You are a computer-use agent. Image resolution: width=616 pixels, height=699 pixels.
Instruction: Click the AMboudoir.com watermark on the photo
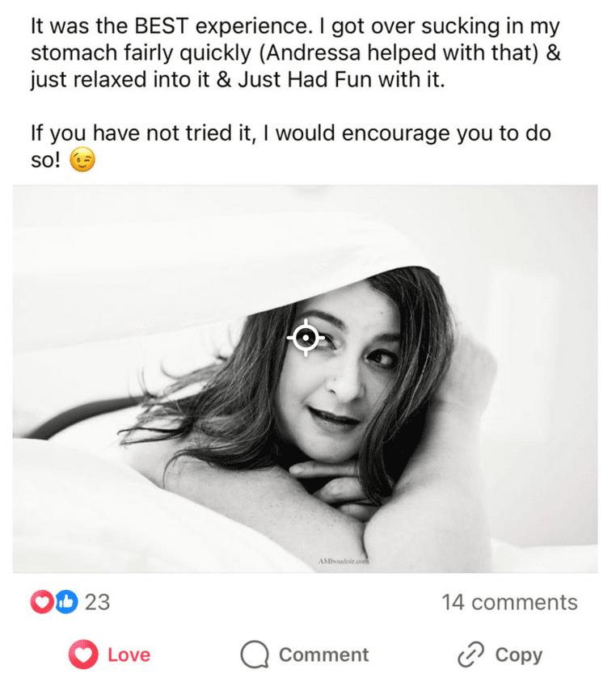pyautogui.click(x=344, y=562)
